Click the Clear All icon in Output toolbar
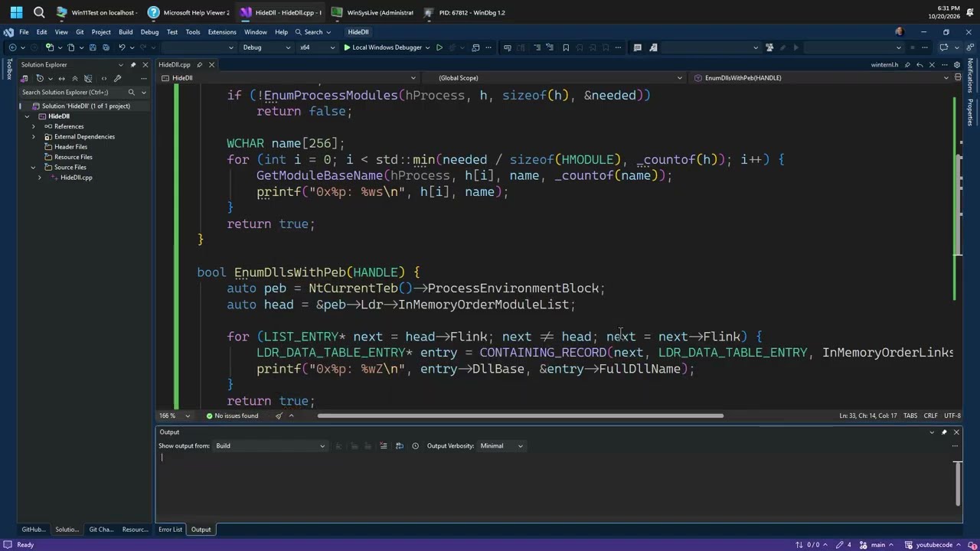 pyautogui.click(x=384, y=445)
